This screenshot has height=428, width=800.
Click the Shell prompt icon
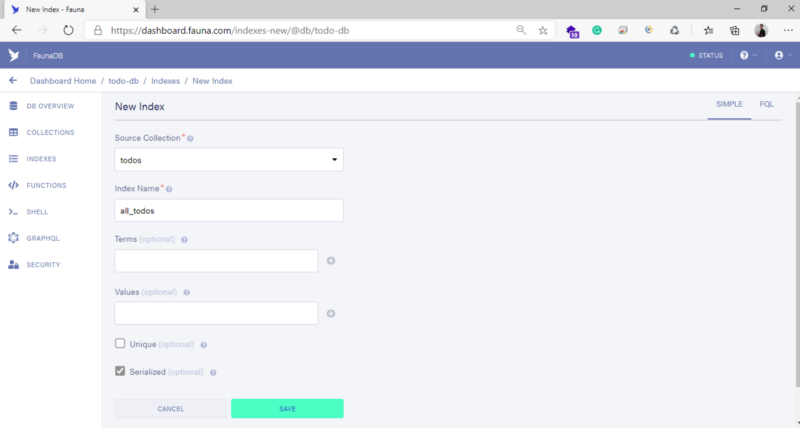pyautogui.click(x=14, y=212)
